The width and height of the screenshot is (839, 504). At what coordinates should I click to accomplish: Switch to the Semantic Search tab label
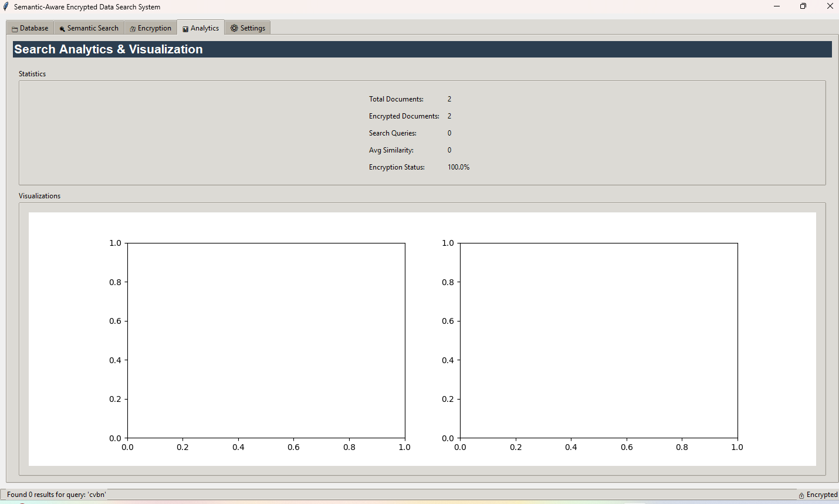click(93, 28)
